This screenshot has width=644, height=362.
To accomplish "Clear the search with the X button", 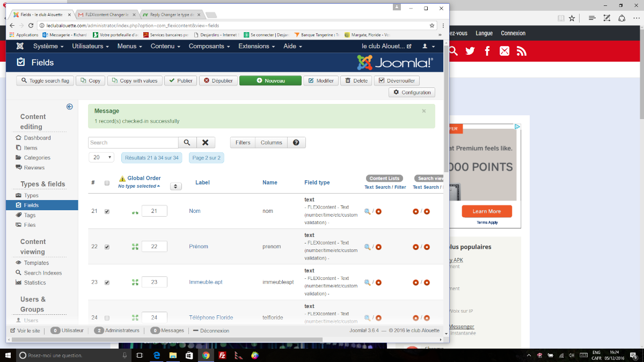I will pos(206,143).
